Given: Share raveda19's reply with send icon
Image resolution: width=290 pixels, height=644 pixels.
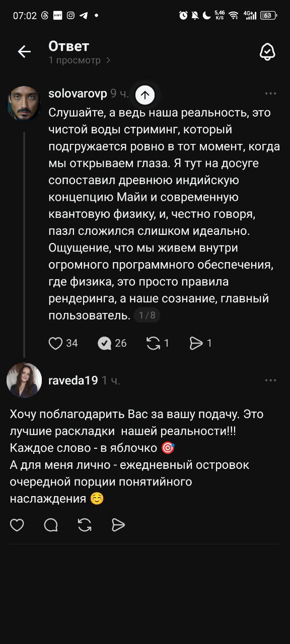Looking at the screenshot, I should 118,525.
